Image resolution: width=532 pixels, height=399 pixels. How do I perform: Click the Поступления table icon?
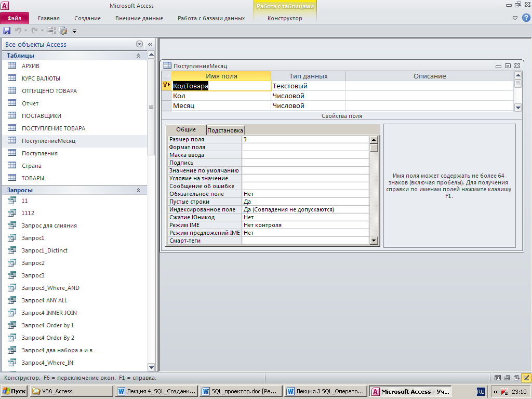[12, 153]
